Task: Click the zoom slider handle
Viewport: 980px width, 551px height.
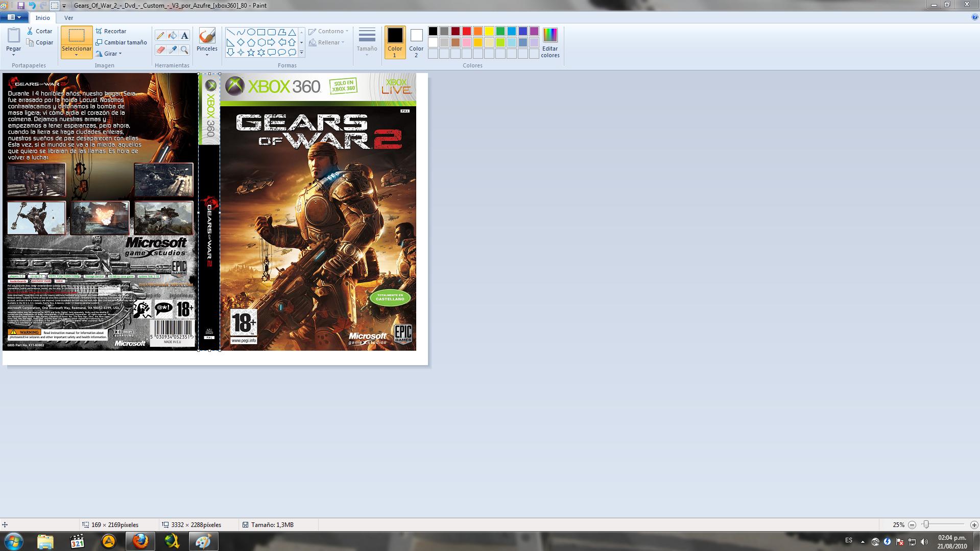Action: 926,524
